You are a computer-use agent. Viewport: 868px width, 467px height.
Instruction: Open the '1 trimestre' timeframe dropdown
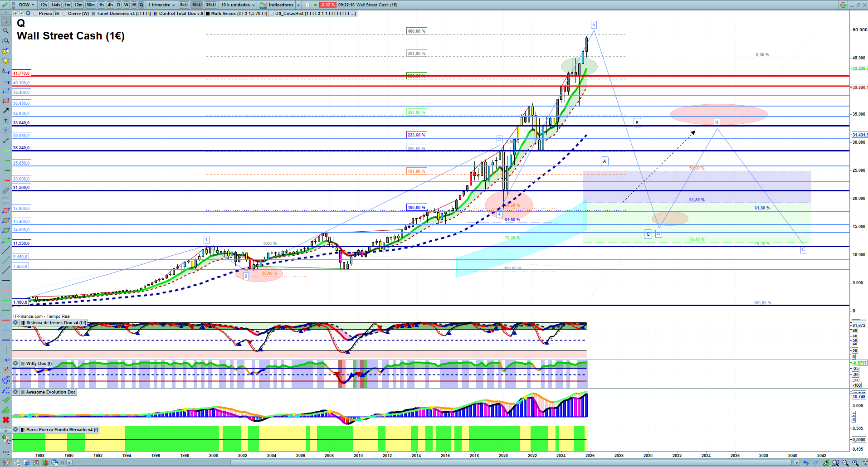(161, 5)
